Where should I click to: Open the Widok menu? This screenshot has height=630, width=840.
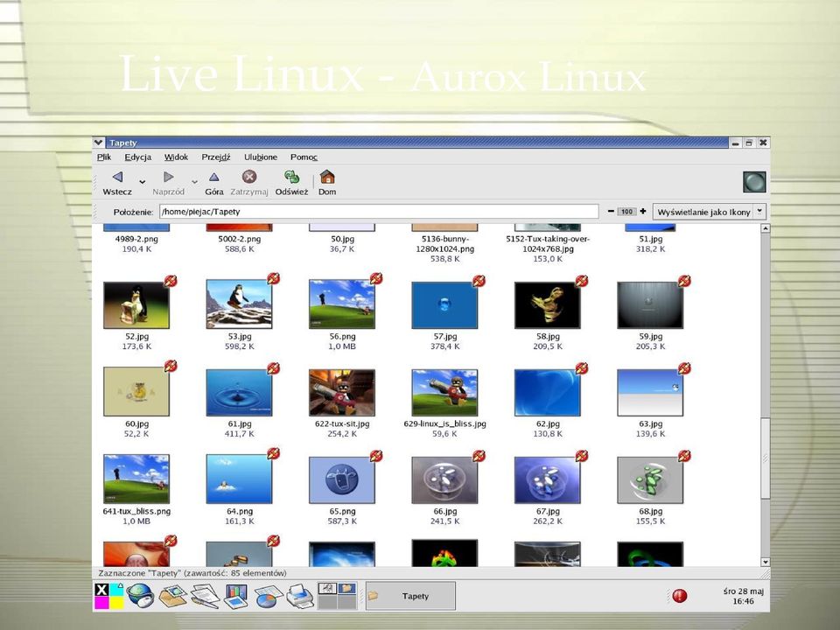(x=176, y=157)
